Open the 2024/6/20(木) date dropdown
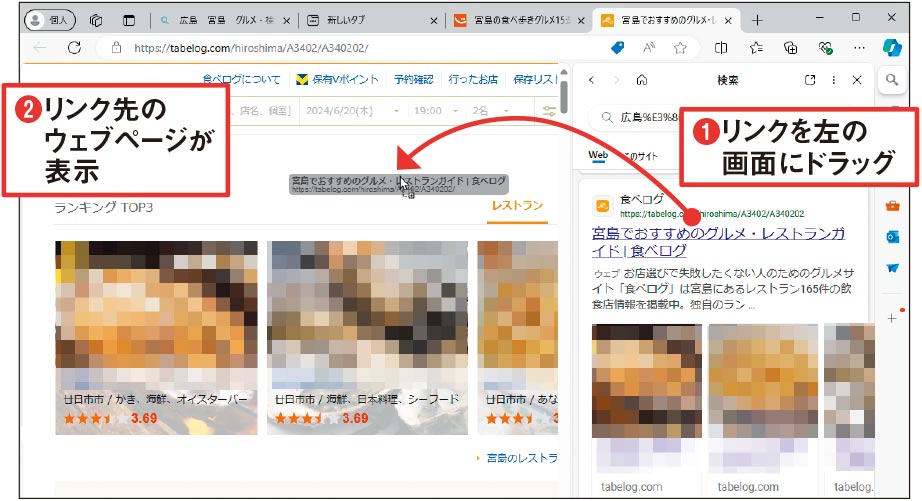The height and width of the screenshot is (501, 922). (x=353, y=111)
